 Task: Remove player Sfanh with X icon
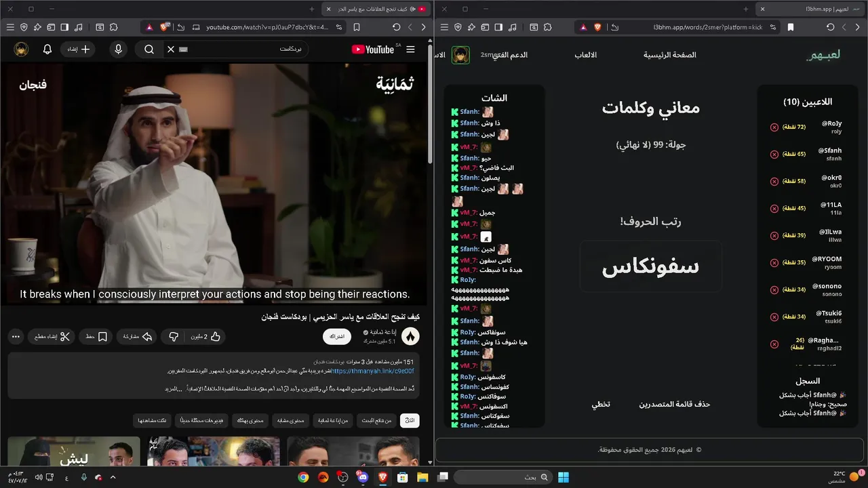pyautogui.click(x=774, y=155)
